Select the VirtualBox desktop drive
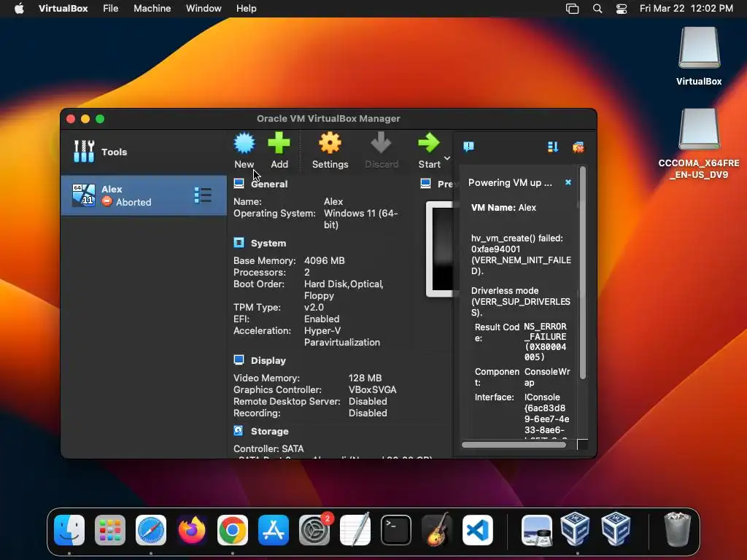 (699, 56)
